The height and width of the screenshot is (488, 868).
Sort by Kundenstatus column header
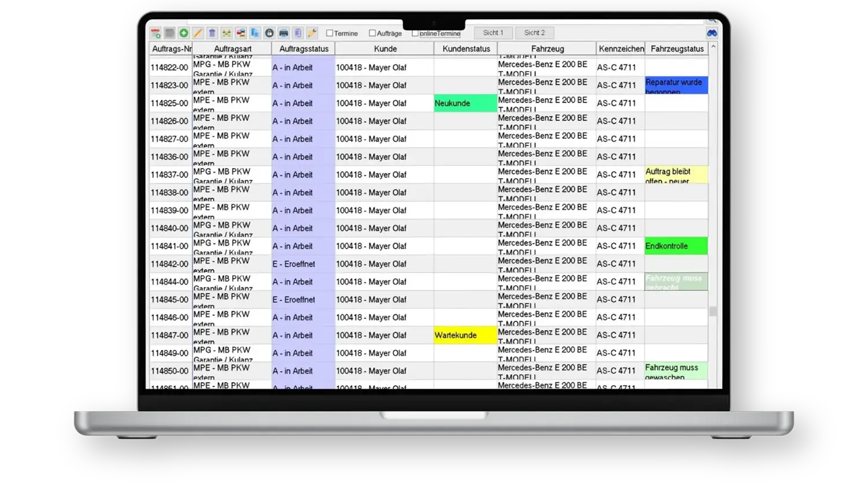pyautogui.click(x=466, y=49)
